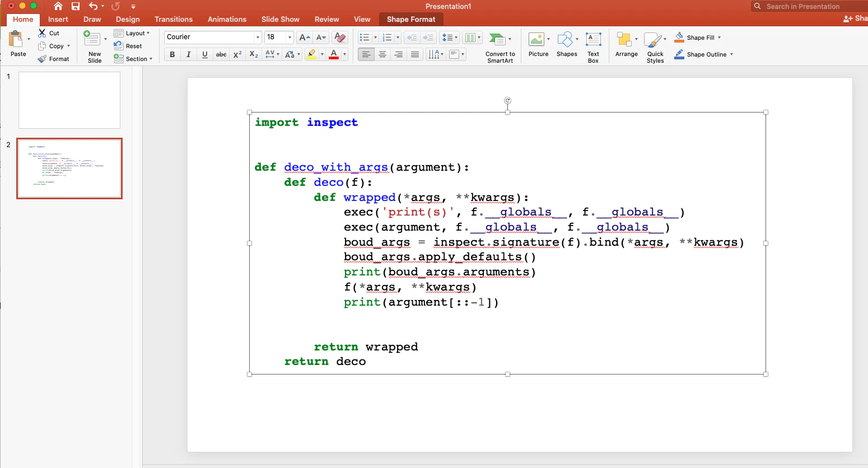The height and width of the screenshot is (468, 868).
Task: Toggle Underline formatting
Action: click(205, 54)
